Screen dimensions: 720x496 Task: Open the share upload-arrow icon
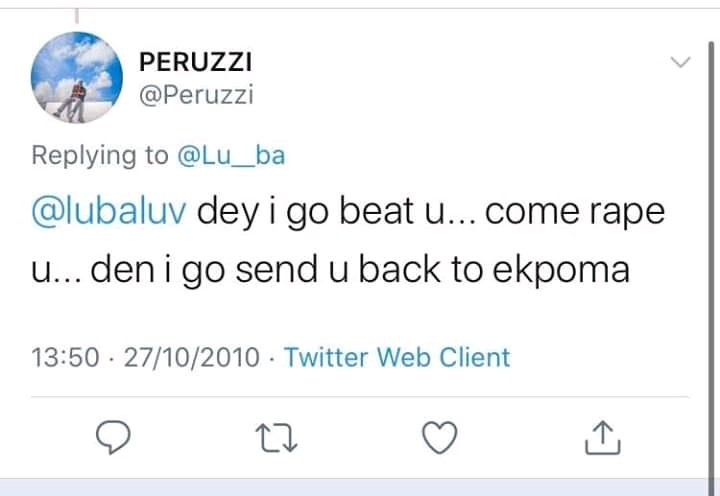coord(602,437)
